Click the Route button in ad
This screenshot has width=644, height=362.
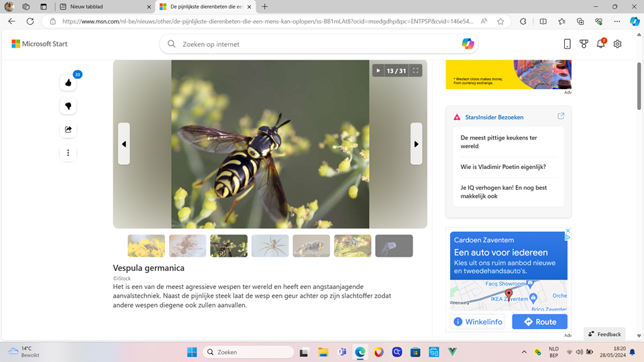539,322
